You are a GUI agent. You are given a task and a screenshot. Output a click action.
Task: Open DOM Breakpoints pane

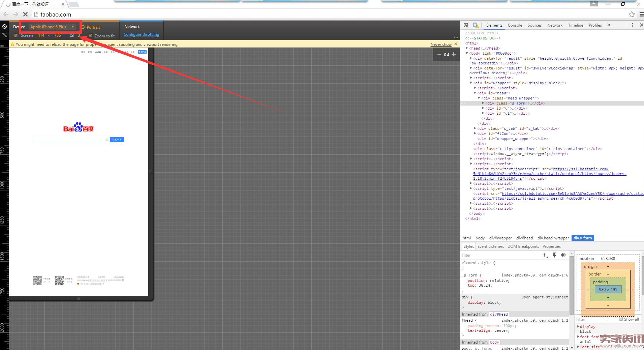(x=523, y=246)
